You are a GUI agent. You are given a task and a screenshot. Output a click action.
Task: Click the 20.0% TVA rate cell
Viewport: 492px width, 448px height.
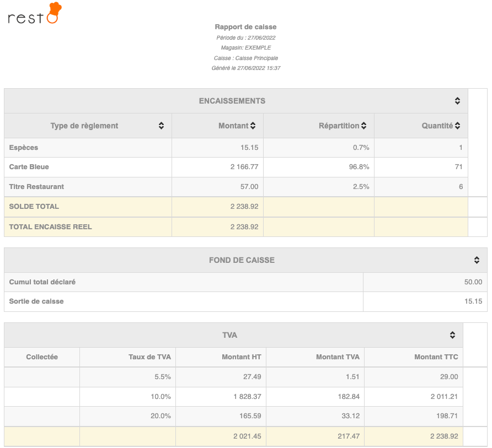click(x=161, y=416)
